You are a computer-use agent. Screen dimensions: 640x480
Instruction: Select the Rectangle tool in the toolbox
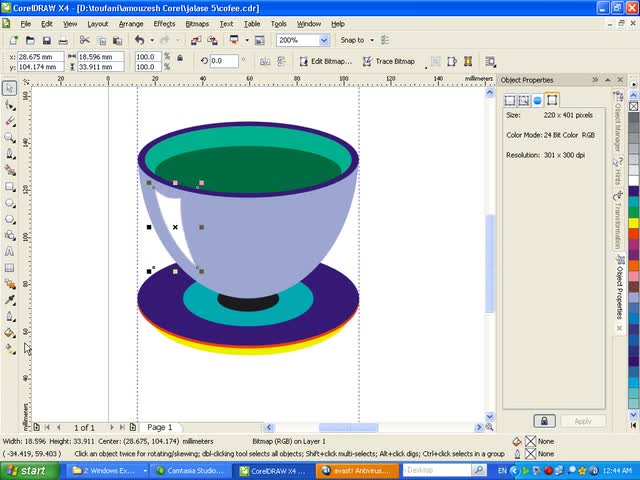pyautogui.click(x=10, y=186)
